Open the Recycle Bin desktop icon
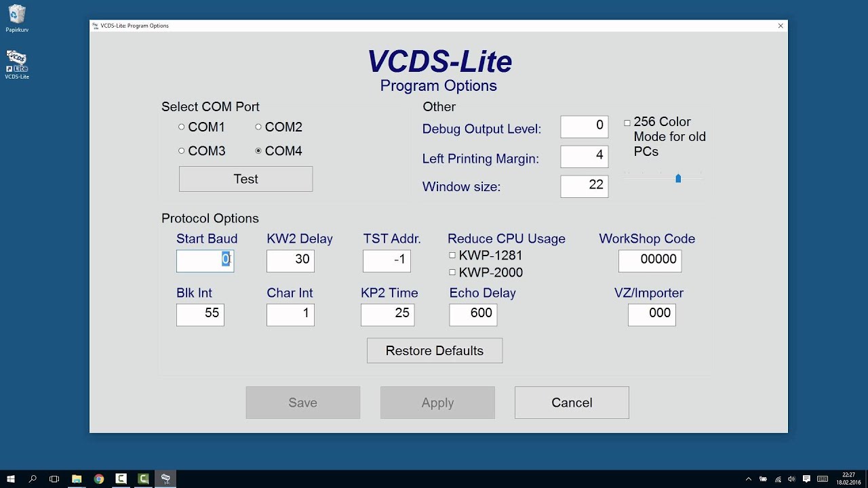 [17, 18]
